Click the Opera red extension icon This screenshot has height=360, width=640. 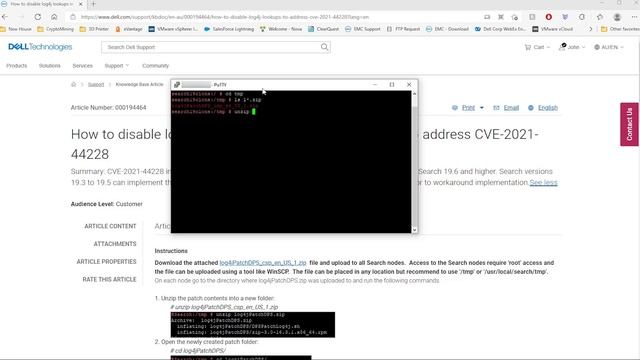549,17
